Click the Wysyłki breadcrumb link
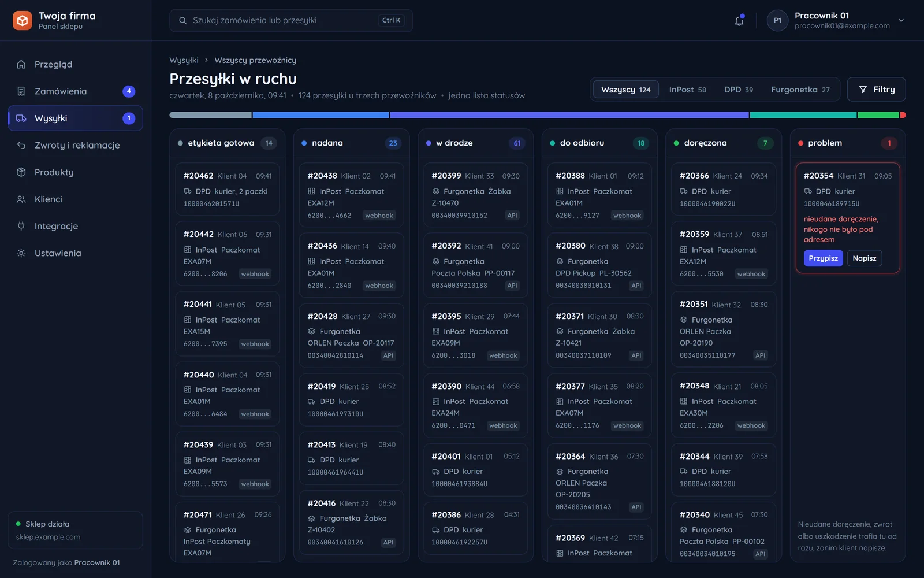 tap(184, 60)
